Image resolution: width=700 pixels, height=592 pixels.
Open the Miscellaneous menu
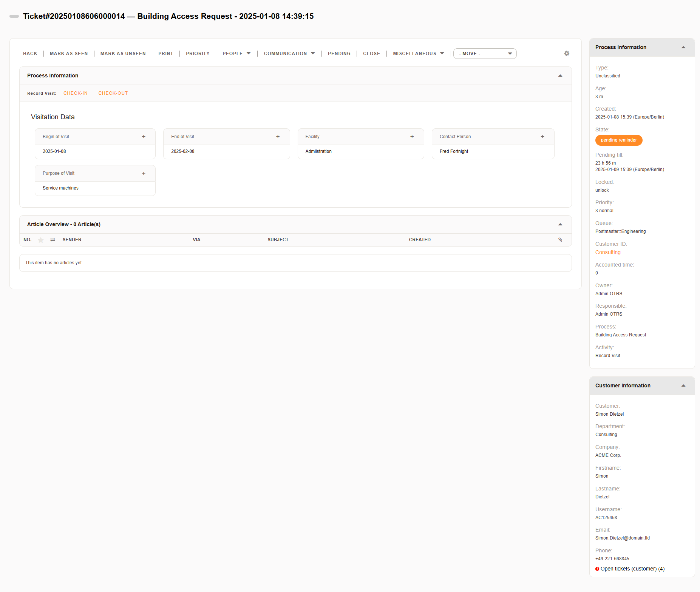pyautogui.click(x=418, y=54)
